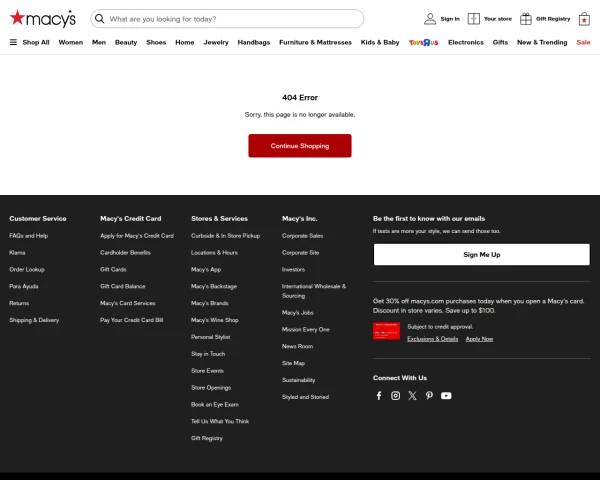
Task: Open the Women menu
Action: (x=71, y=42)
